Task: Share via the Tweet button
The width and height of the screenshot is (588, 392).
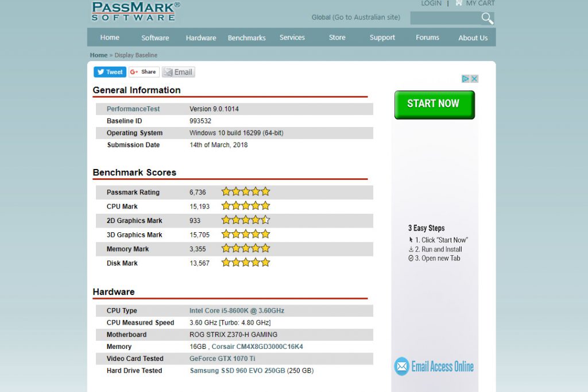Action: click(x=110, y=72)
